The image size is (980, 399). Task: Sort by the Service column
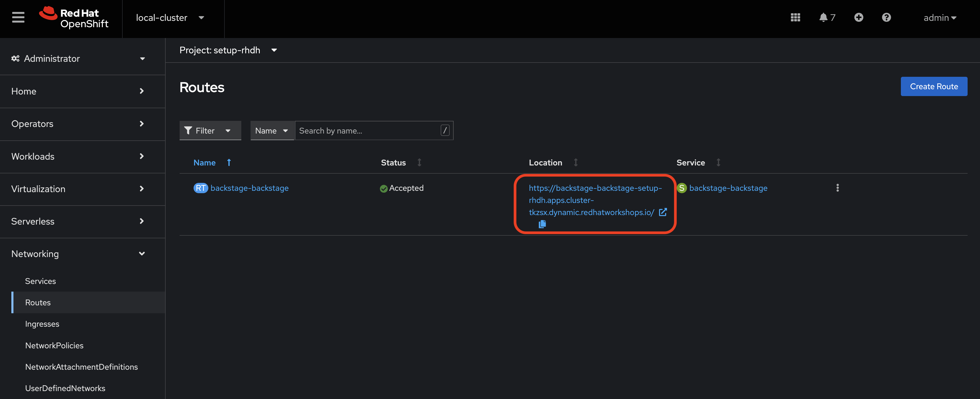point(718,163)
